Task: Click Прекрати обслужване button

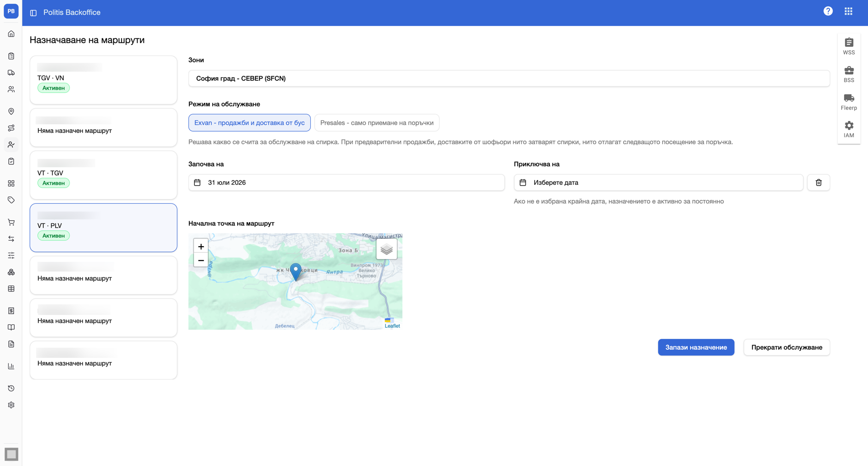Action: (787, 347)
